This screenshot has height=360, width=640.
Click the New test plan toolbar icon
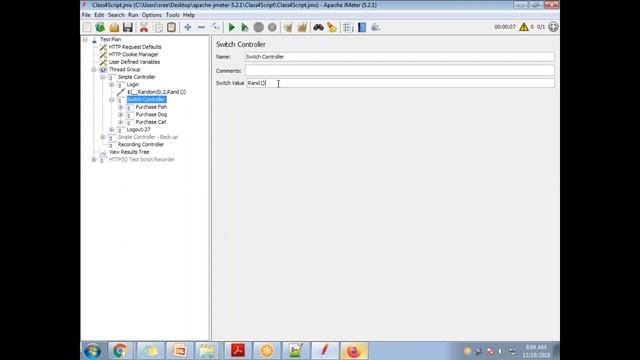pos(87,27)
